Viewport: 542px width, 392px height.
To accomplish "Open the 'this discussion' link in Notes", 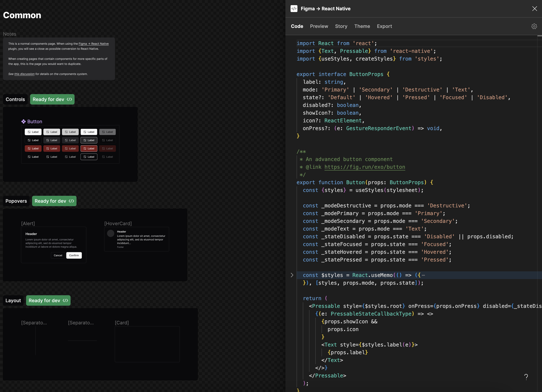I will 24,74.
